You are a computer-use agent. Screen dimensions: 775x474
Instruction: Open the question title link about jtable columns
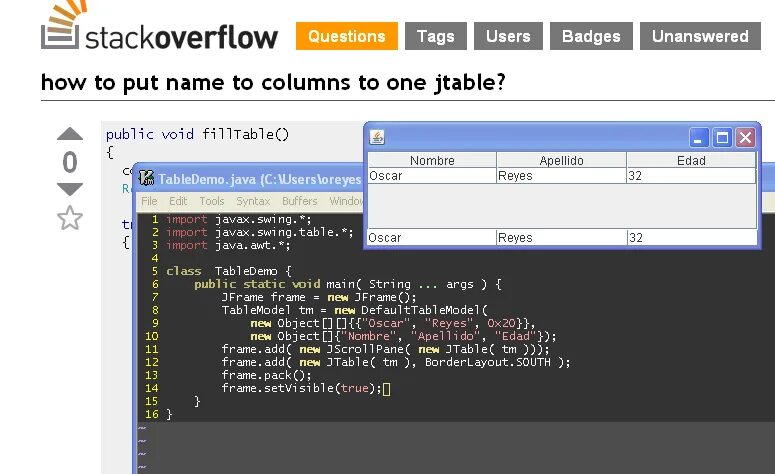tap(273, 83)
